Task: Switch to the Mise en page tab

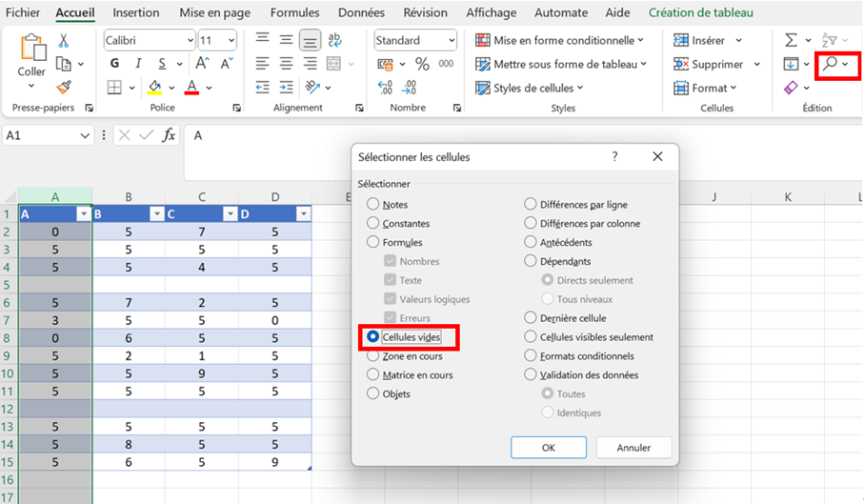Action: tap(215, 12)
